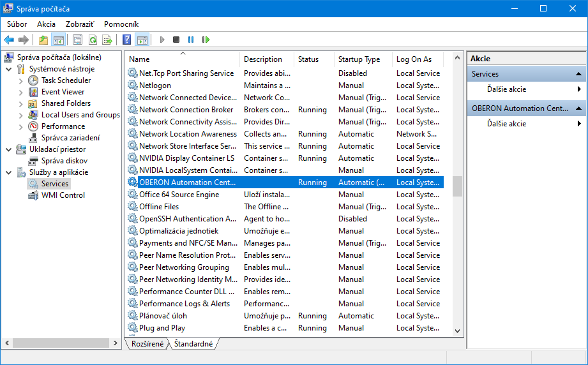Image resolution: width=588 pixels, height=365 pixels.
Task: Expand the Shared Folders node
Action: click(x=20, y=104)
